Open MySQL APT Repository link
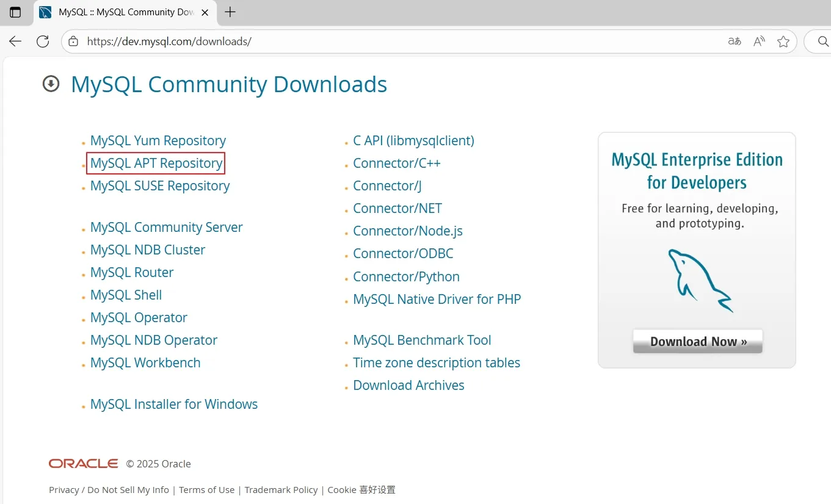Screen dimensions: 831x504 (156, 164)
